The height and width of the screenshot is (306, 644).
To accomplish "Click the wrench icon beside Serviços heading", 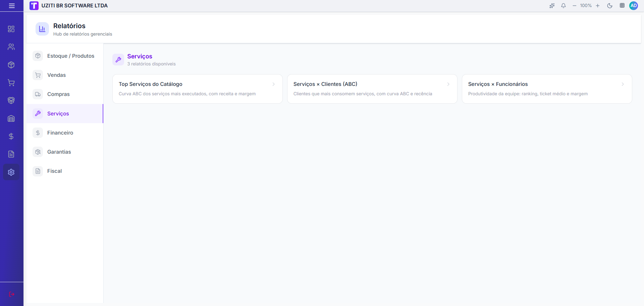I will coord(118,60).
